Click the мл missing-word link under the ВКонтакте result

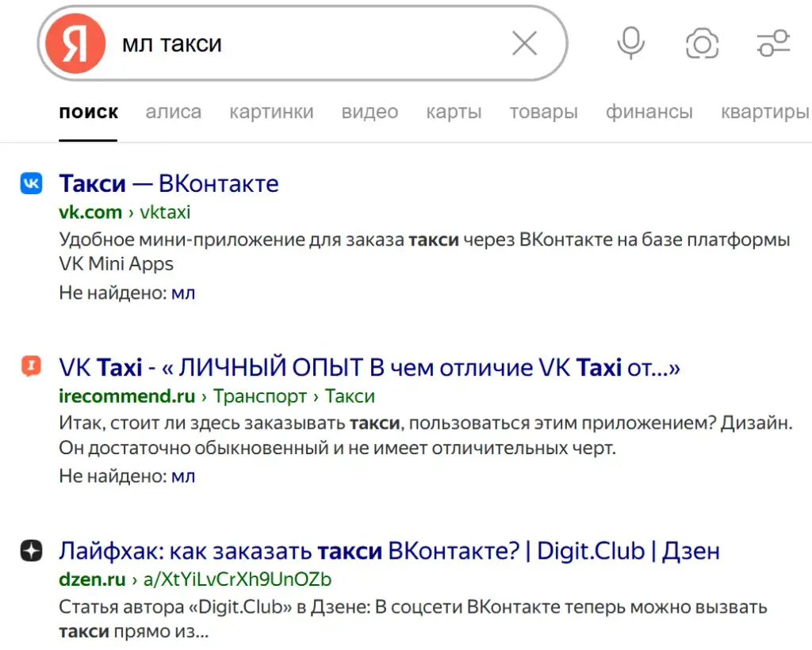tap(183, 293)
